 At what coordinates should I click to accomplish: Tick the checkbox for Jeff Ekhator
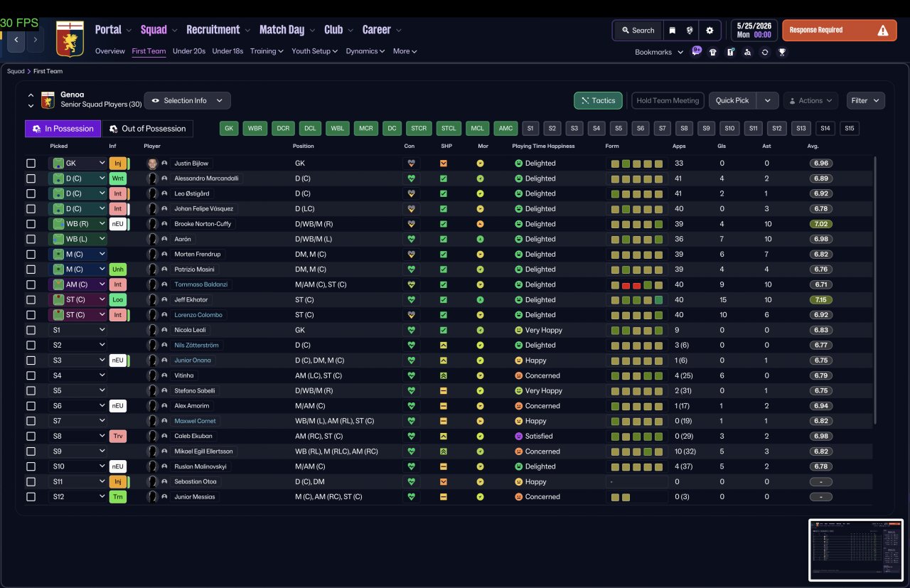tap(31, 299)
